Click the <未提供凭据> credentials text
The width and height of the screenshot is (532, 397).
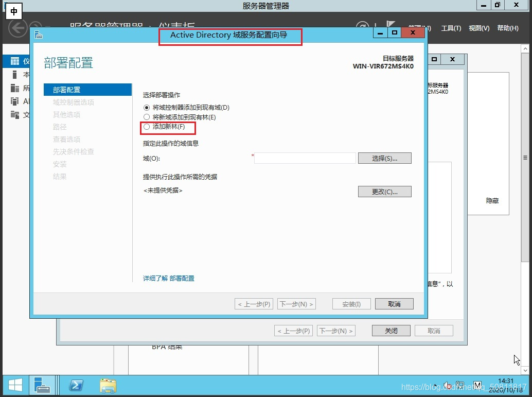(x=163, y=191)
